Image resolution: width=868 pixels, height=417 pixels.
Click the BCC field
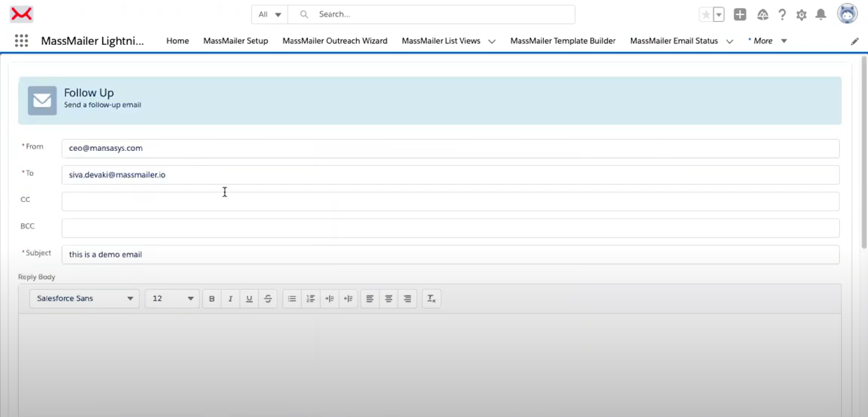pos(450,228)
